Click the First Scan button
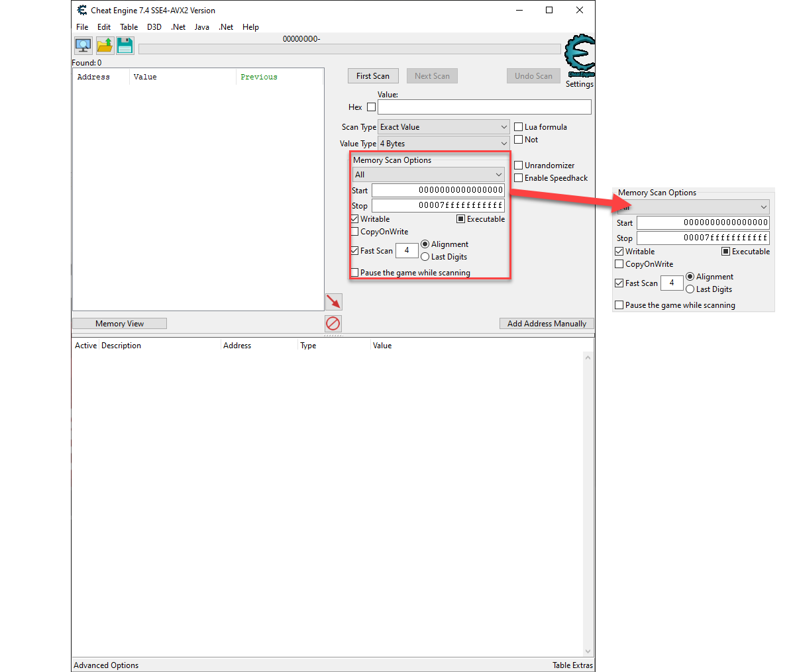This screenshot has height=672, width=793. (372, 76)
